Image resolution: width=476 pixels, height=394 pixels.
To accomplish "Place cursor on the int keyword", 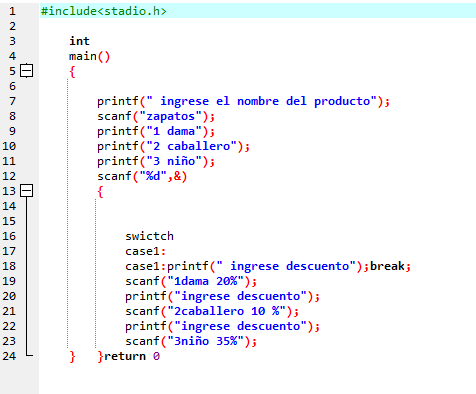I will 79,41.
